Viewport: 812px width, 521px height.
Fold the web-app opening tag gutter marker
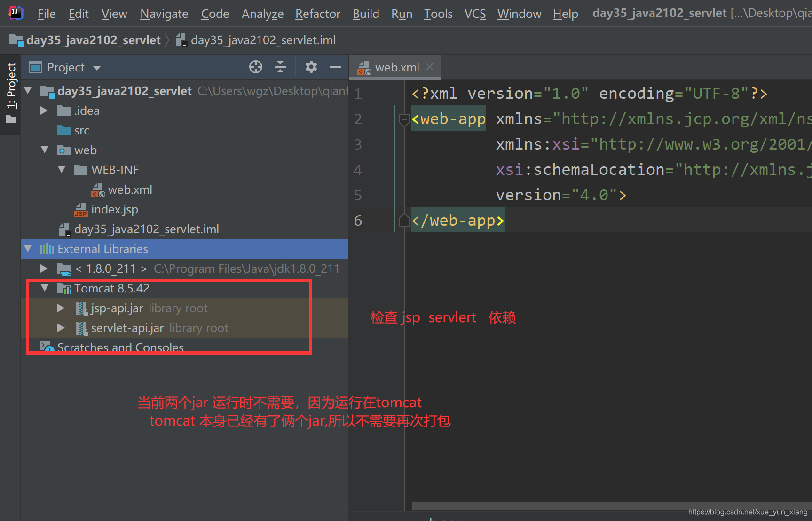[x=404, y=119]
